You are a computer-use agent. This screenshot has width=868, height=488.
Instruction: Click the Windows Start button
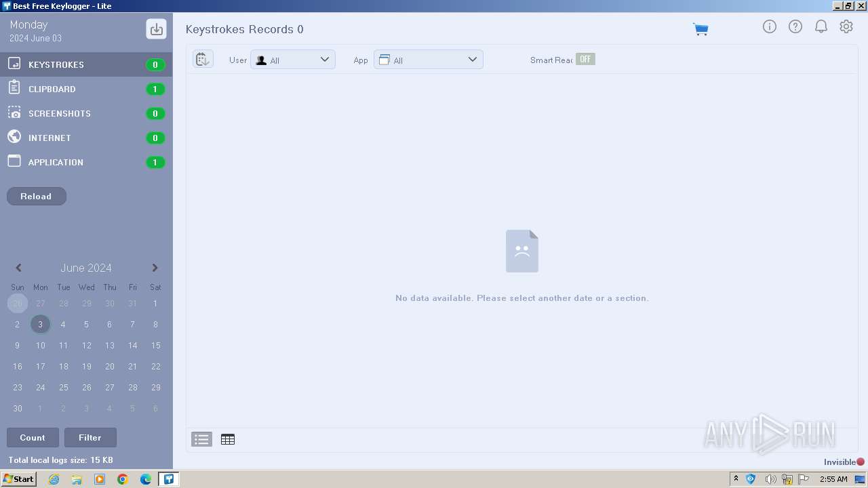tap(19, 479)
